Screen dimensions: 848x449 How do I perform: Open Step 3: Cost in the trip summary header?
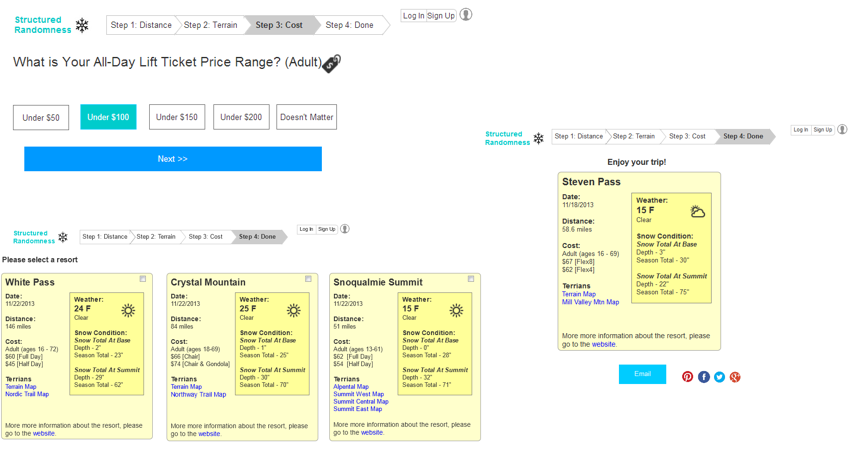pyautogui.click(x=687, y=136)
